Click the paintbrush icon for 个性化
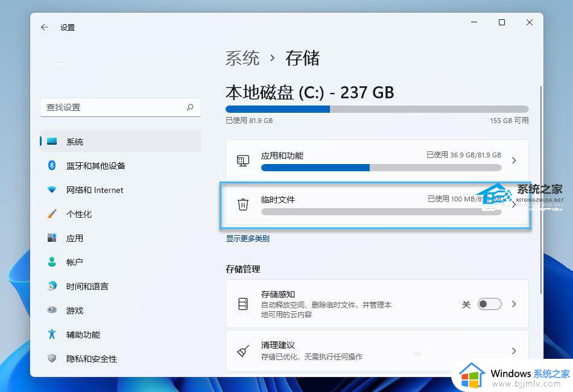The height and width of the screenshot is (392, 573). 52,213
